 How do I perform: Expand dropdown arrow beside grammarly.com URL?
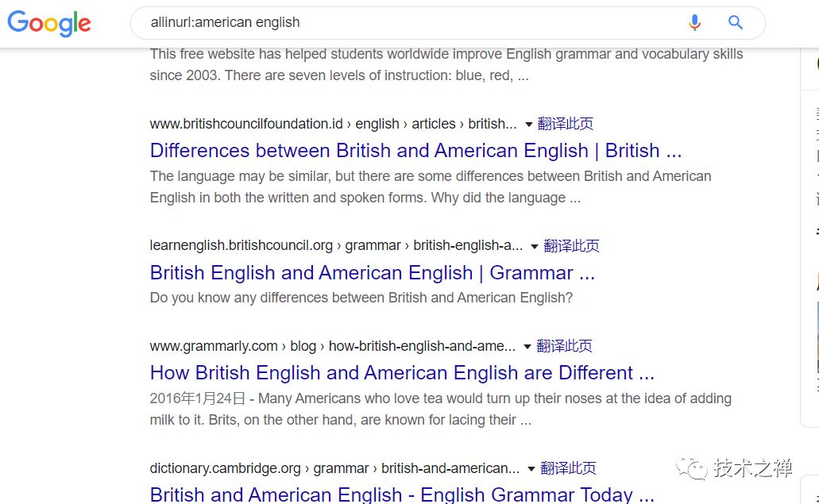[x=528, y=347]
